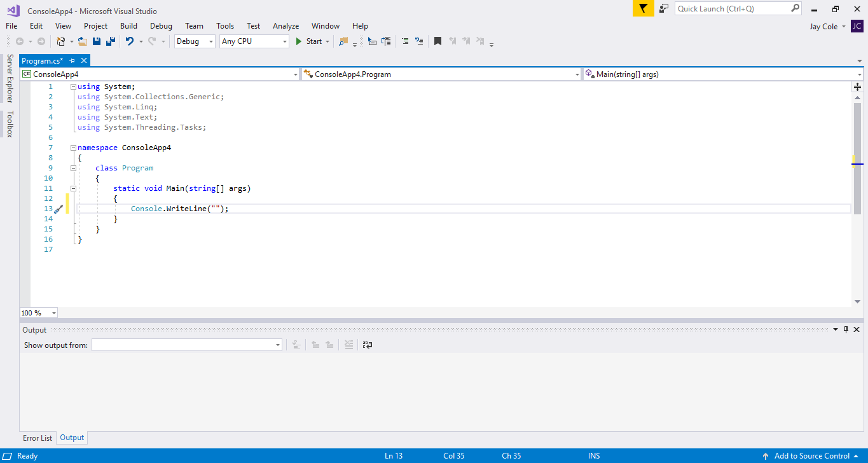
Task: Open the Debug menu
Action: [x=161, y=26]
